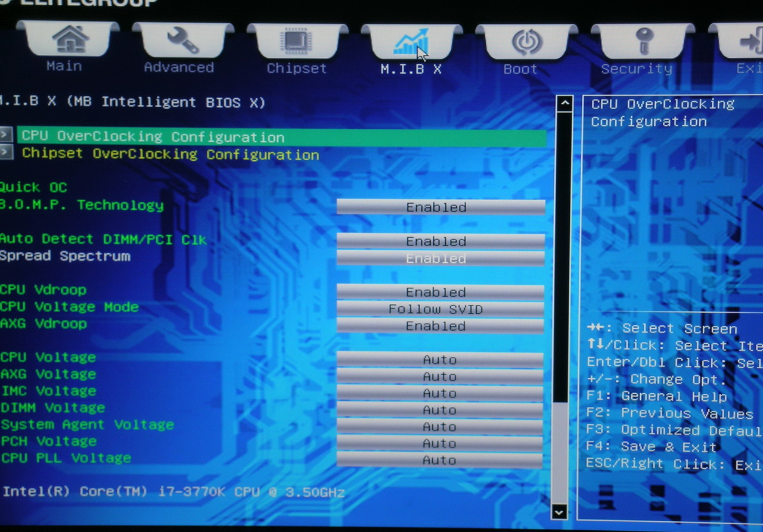Toggle CPU Vdroop Enabled value
Image resolution: width=763 pixels, height=532 pixels.
441,293
